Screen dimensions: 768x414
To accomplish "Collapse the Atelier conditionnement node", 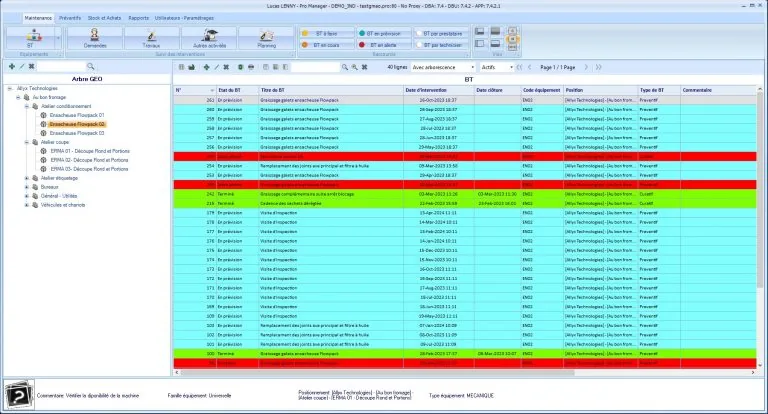I will (27, 106).
